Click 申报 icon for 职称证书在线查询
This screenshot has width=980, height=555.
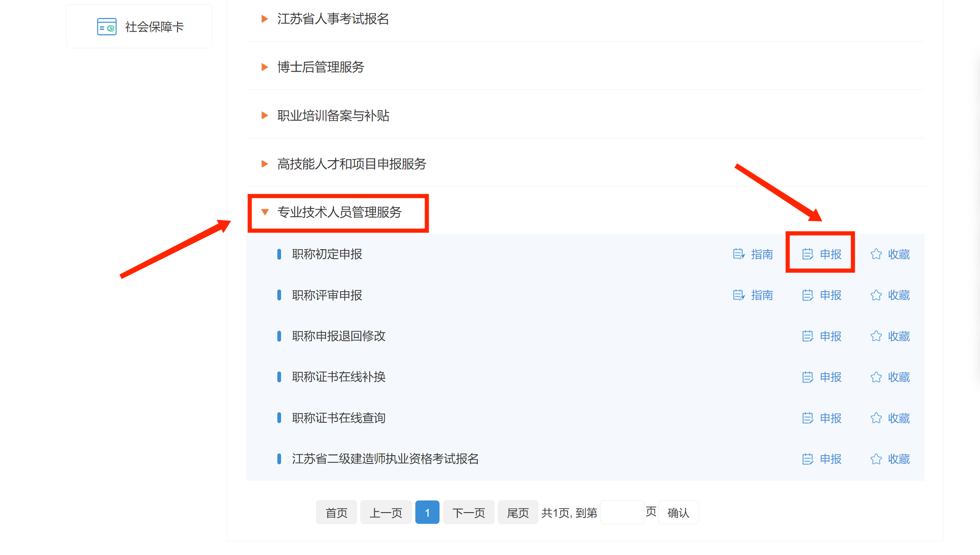click(x=807, y=418)
